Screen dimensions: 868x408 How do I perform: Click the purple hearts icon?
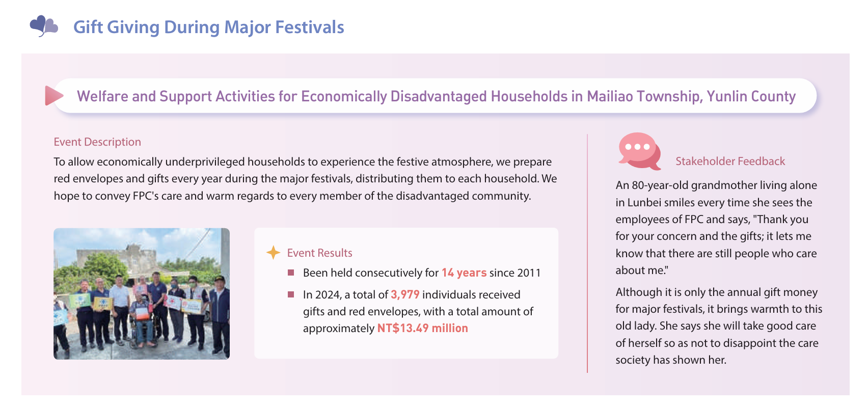[x=43, y=25]
